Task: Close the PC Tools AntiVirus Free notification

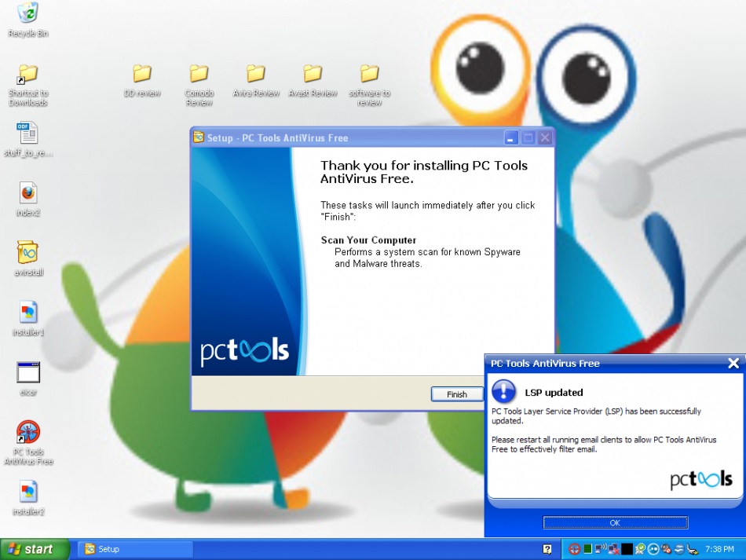Action: [x=733, y=364]
